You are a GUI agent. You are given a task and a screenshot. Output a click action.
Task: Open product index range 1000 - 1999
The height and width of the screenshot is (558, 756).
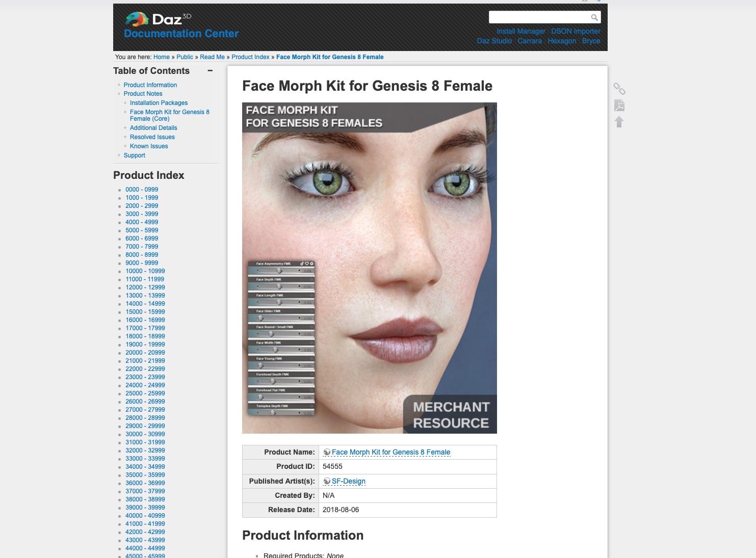click(142, 198)
